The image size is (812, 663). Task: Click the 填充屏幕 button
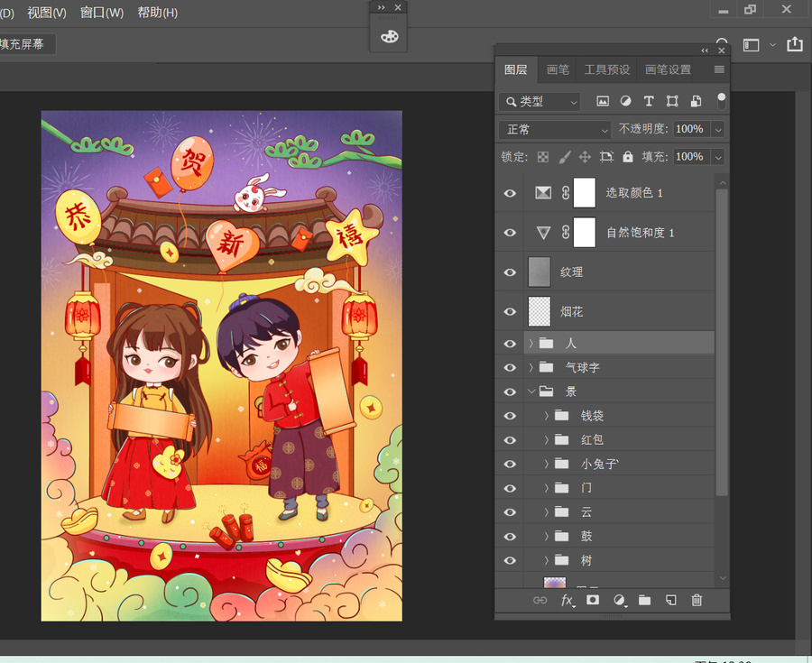click(x=25, y=44)
